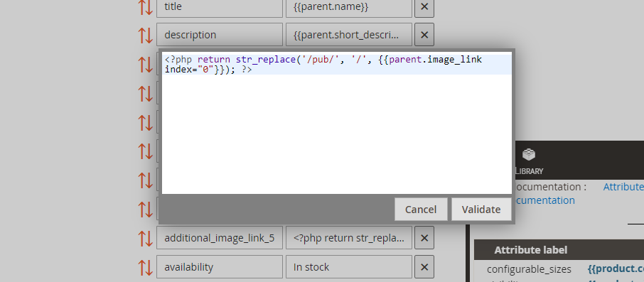
Task: Click Validate to confirm the PHP code
Action: [481, 210]
